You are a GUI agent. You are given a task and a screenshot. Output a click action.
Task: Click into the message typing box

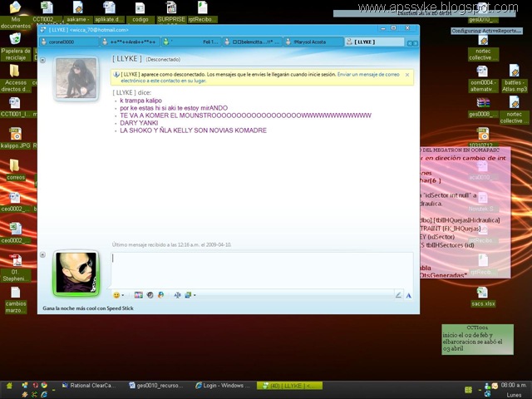[x=263, y=270]
